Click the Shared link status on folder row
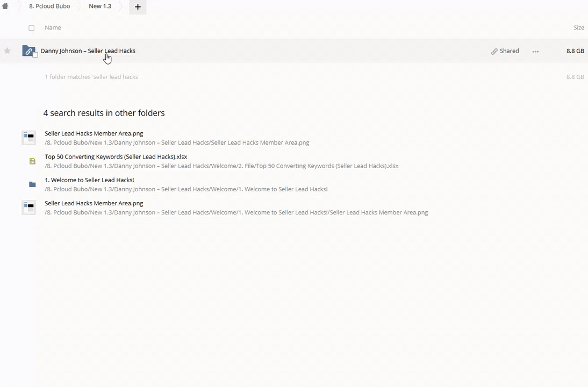 click(505, 51)
